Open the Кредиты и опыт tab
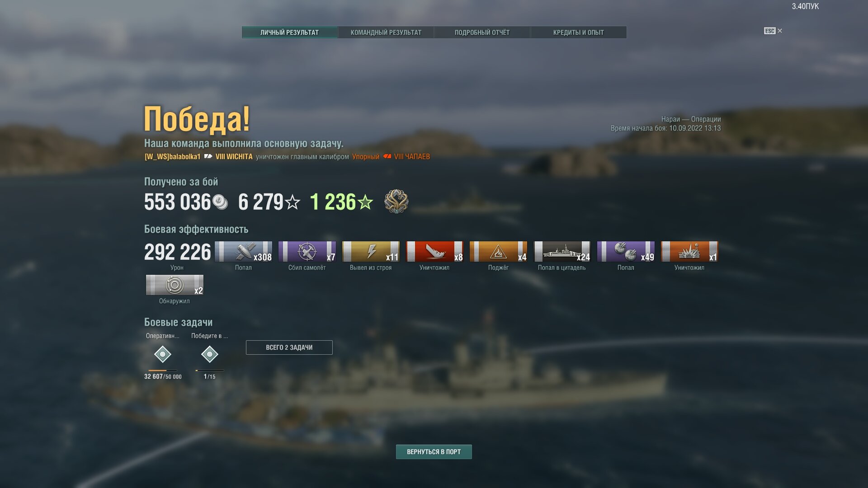 point(578,33)
